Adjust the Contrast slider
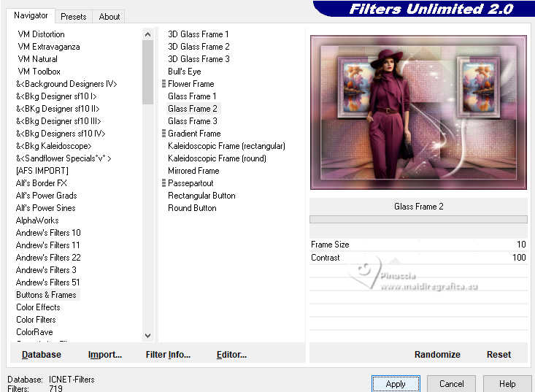This screenshot has height=392, width=535. point(418,258)
